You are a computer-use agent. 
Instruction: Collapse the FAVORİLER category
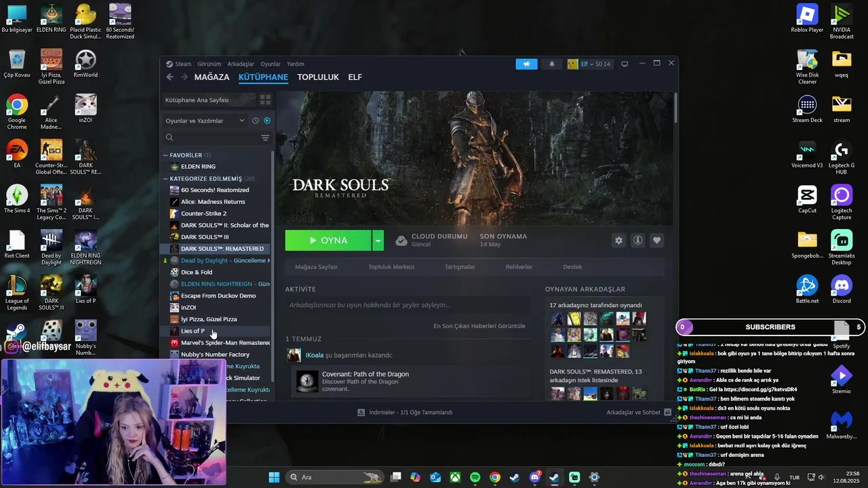(x=165, y=155)
